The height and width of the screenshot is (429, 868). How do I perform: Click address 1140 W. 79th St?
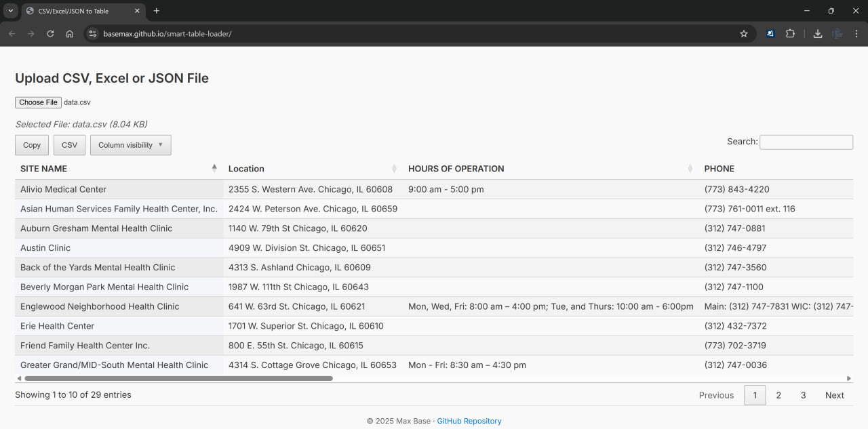(x=298, y=228)
